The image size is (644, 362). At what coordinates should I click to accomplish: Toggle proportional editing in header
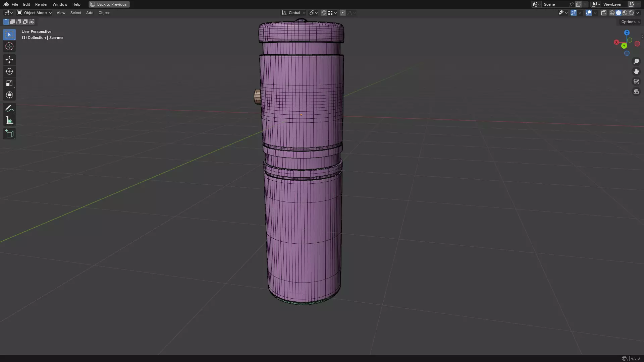343,13
